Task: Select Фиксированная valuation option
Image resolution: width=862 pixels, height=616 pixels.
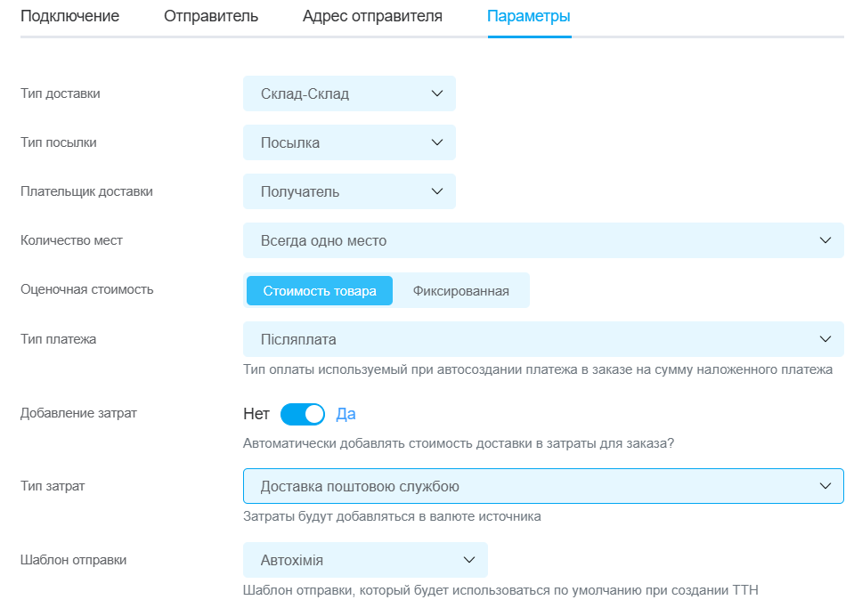Action: click(x=460, y=291)
